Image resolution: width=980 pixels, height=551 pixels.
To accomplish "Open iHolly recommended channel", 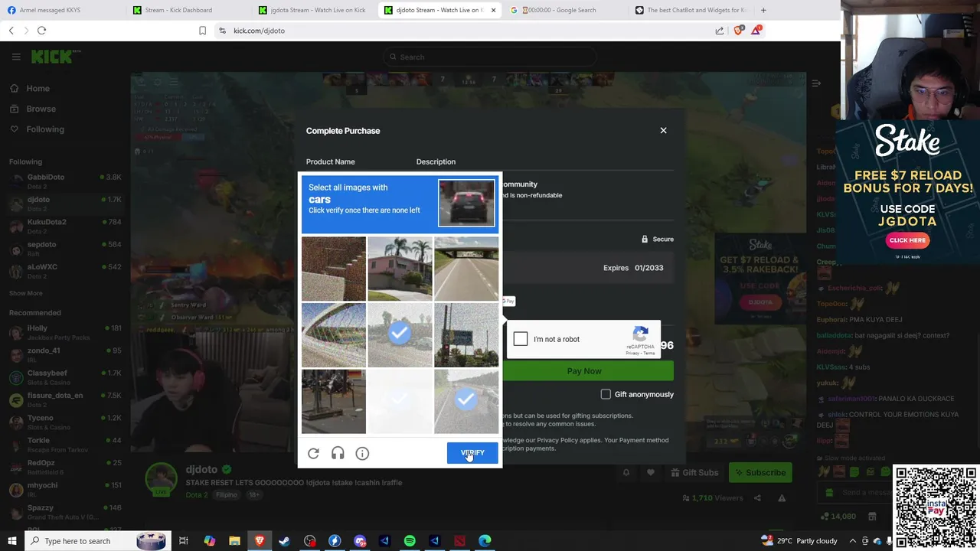I will point(65,331).
